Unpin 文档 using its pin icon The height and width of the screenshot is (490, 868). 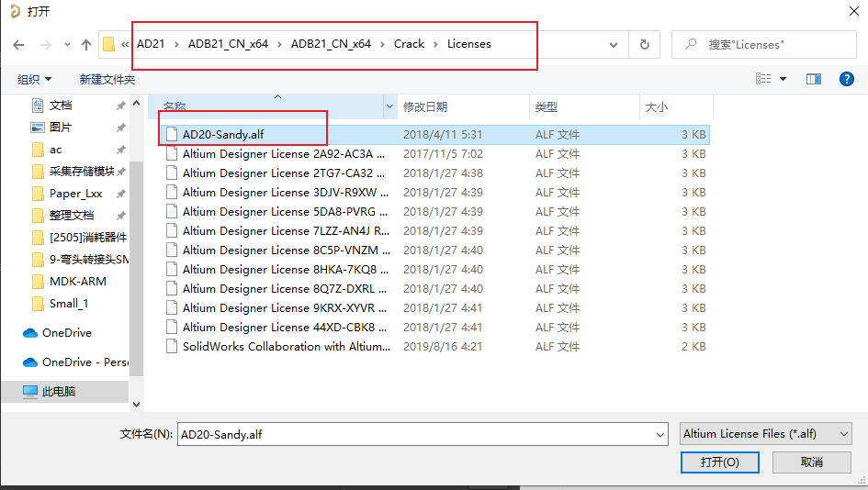click(120, 106)
